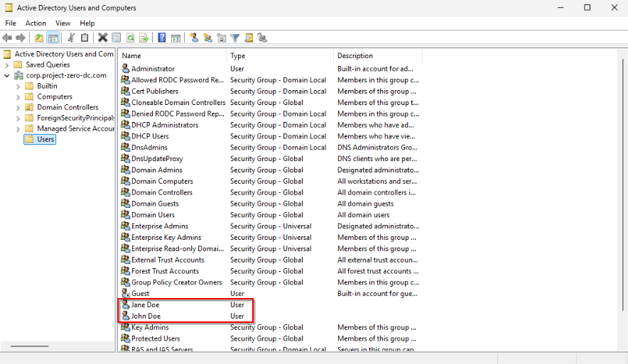
Task: Click the Add to group toolbar icon
Action: point(262,38)
